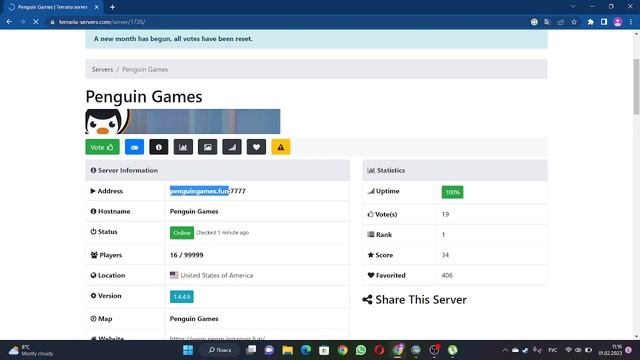Open the Chrome profile avatar
The height and width of the screenshot is (360, 640).
618,22
